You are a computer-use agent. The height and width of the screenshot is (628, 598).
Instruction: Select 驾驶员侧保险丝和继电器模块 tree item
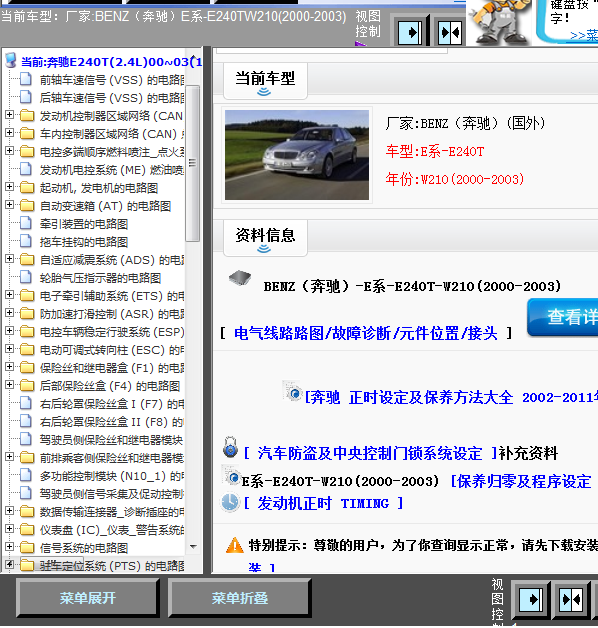pos(111,439)
